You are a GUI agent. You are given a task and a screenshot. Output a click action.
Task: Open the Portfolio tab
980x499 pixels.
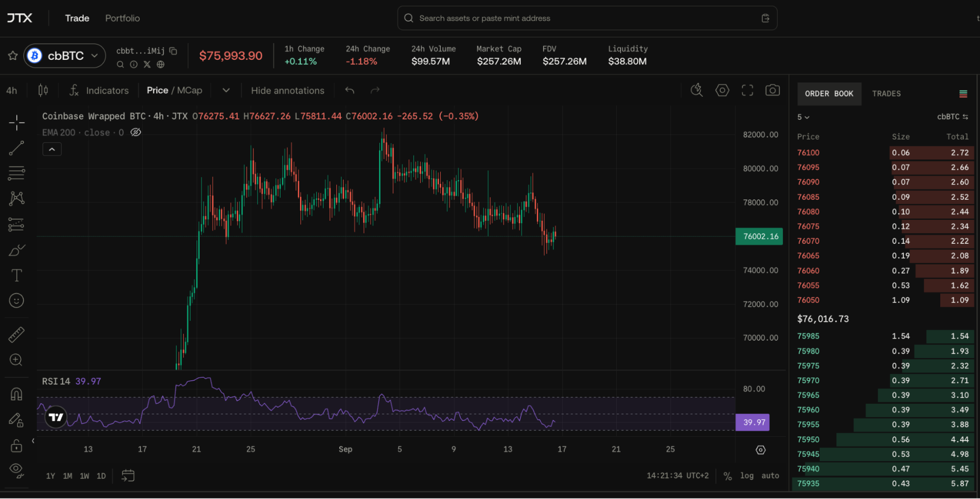click(123, 18)
